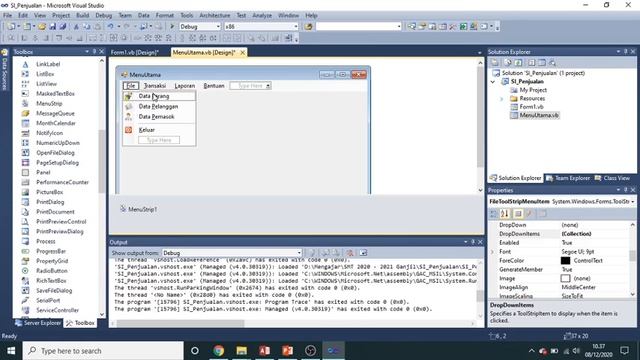The image size is (640, 360).
Task: Select the NumericUpDown control in Toolbox
Action: pyautogui.click(x=58, y=143)
